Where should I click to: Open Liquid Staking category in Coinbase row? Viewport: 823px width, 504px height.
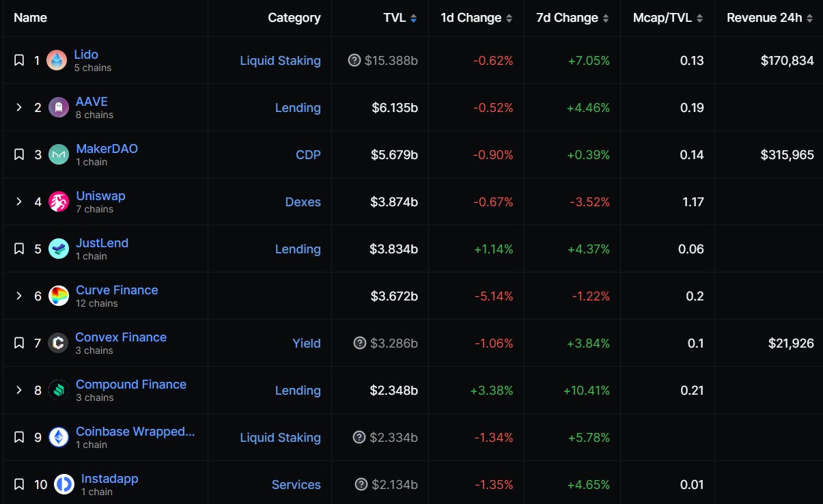[x=280, y=437]
